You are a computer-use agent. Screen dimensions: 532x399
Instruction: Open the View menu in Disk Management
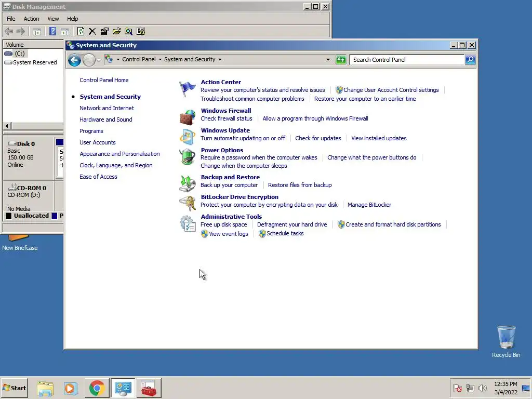[53, 19]
